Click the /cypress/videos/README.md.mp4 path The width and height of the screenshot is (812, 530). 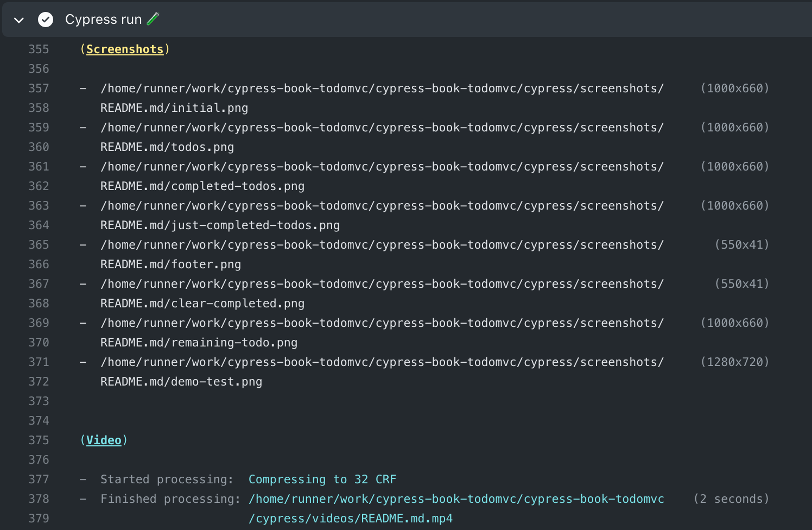click(x=351, y=519)
